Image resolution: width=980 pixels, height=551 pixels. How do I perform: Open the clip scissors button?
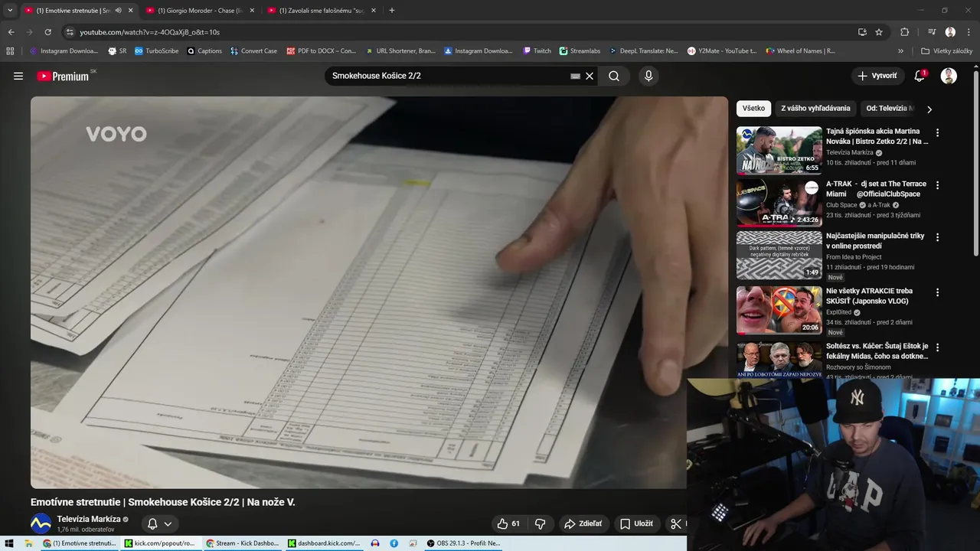[x=676, y=523]
